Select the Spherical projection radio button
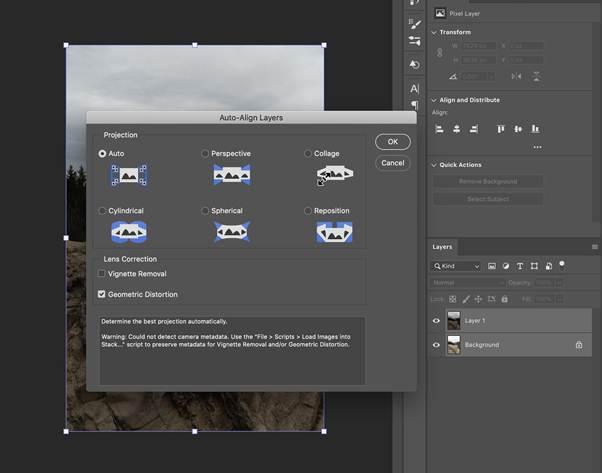Screen dimensions: 602x473 (x=205, y=211)
